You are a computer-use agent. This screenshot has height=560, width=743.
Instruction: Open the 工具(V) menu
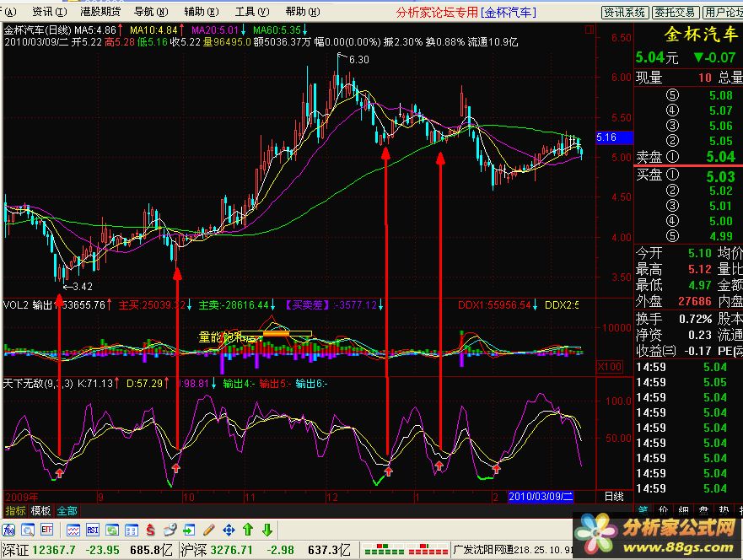coord(251,11)
